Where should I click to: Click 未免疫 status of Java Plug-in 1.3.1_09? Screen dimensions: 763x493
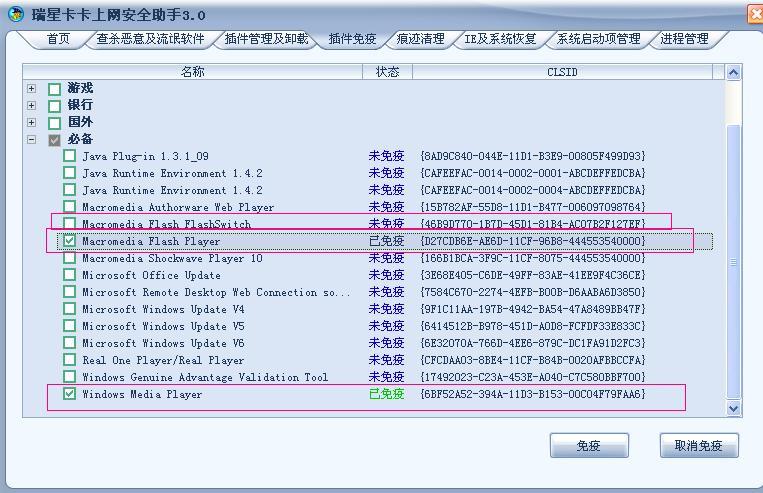(386, 156)
